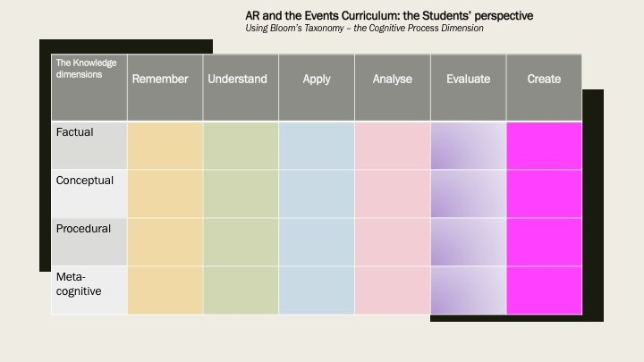Click the blue Procedural cell under Apply

(x=317, y=241)
